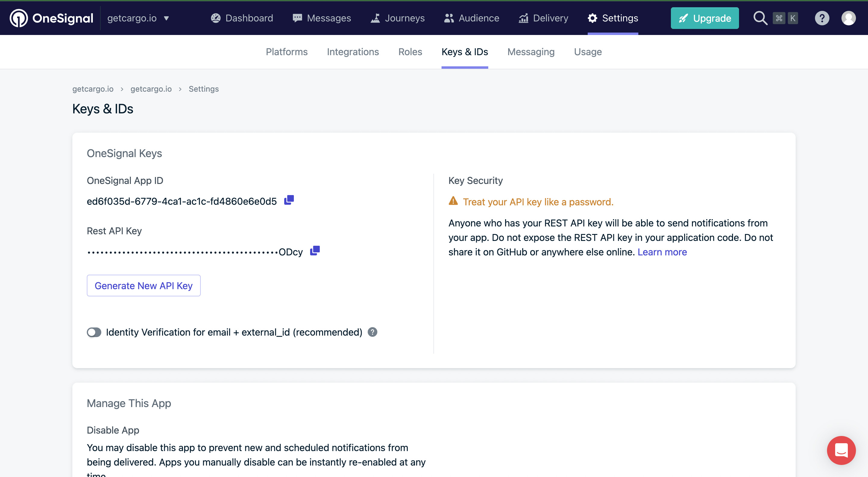This screenshot has height=477, width=868.
Task: Copy the Rest API Key
Action: coord(315,251)
